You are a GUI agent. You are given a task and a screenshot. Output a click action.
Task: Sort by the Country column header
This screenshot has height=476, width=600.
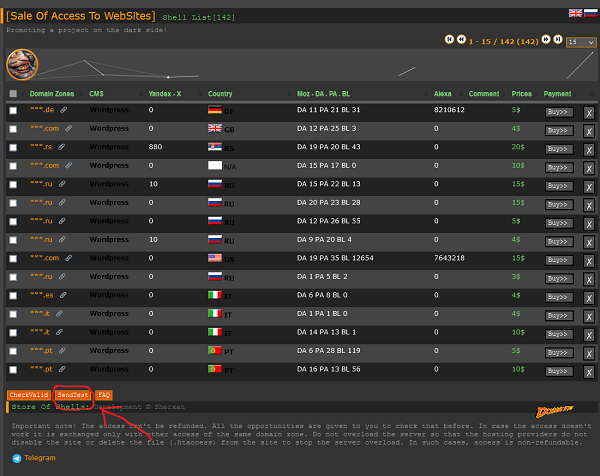[220, 94]
